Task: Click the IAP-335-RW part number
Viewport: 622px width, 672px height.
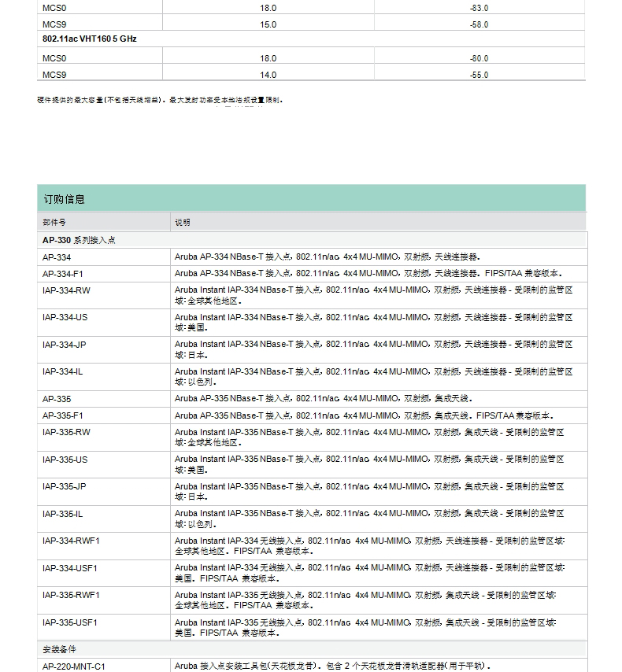Action: coord(66,433)
